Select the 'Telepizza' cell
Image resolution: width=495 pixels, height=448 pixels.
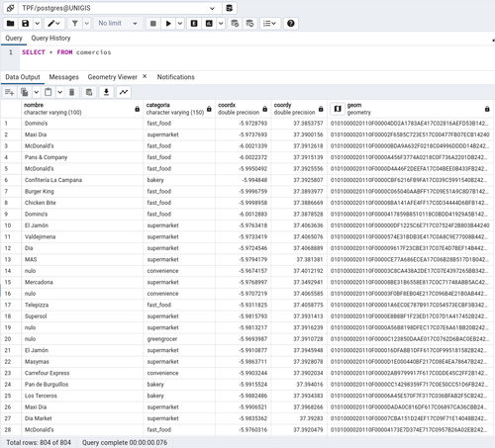click(82, 306)
